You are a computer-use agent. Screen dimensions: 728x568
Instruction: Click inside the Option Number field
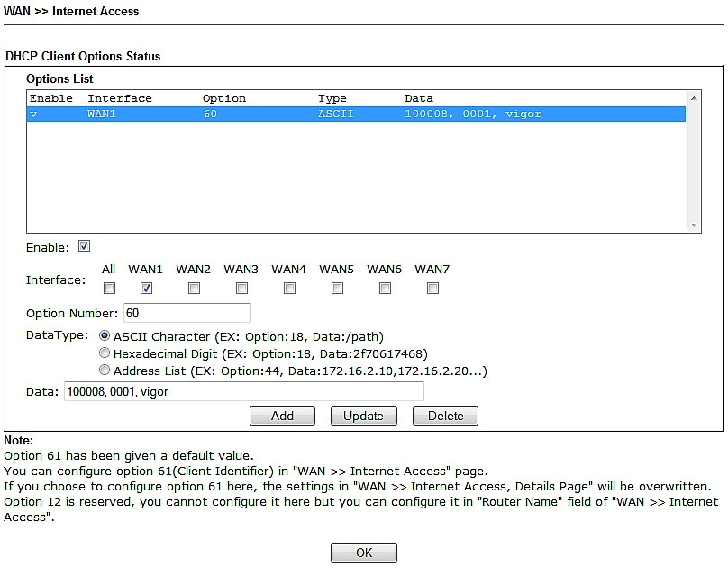pyautogui.click(x=187, y=313)
